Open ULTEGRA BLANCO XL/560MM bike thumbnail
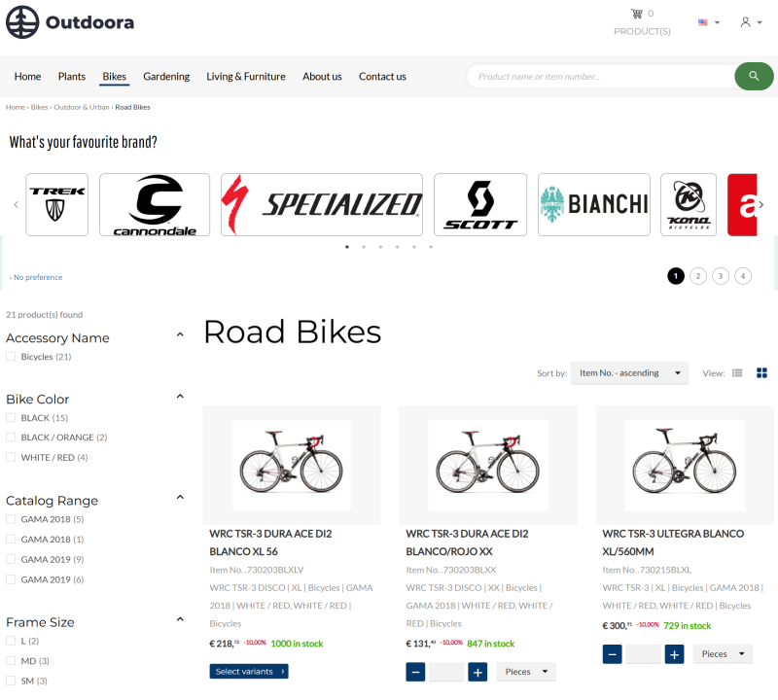Viewport: 778px width, 700px height. (685, 465)
